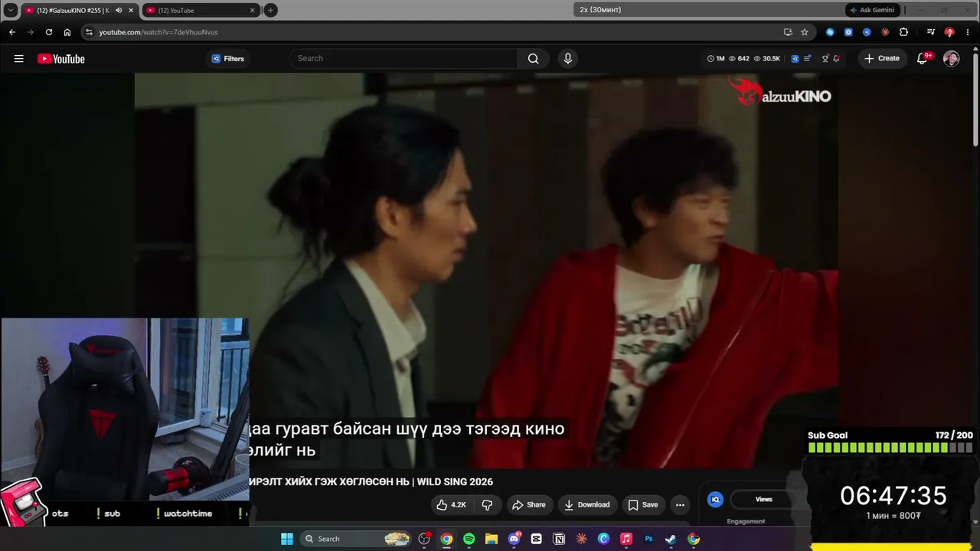Open the vidIQ trophy icon
The width and height of the screenshot is (980, 551).
tap(825, 59)
